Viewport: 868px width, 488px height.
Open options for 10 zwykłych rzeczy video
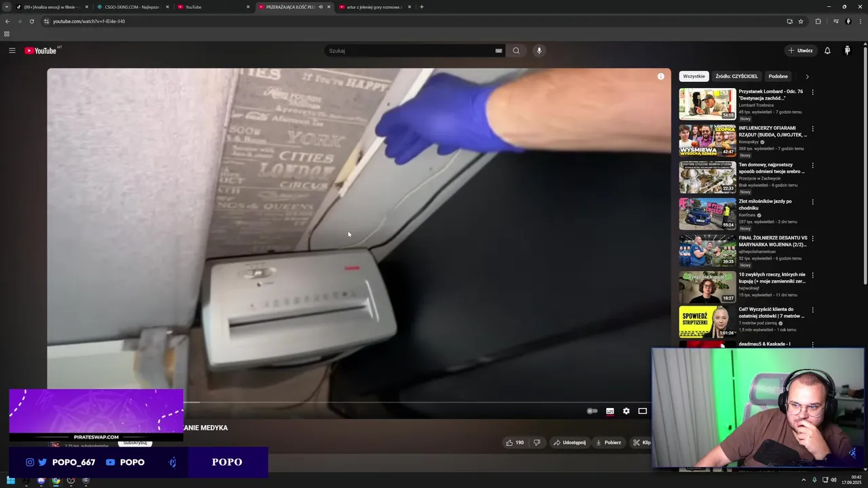[812, 275]
